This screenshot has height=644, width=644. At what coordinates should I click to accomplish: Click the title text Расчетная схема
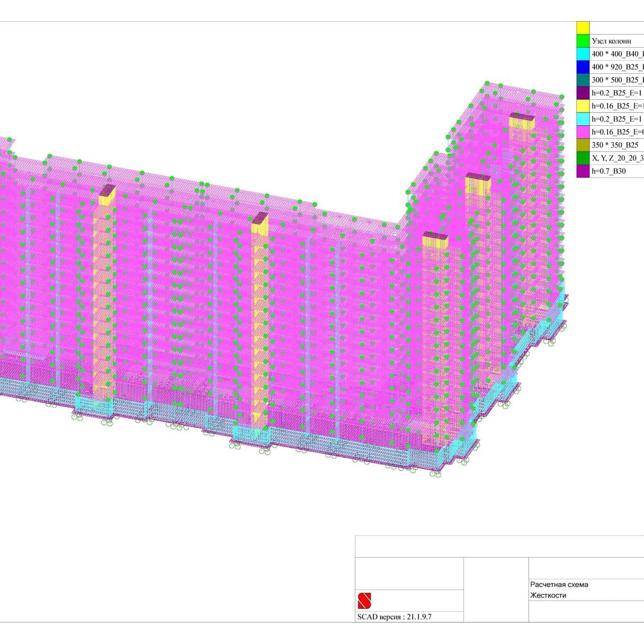[x=559, y=585]
